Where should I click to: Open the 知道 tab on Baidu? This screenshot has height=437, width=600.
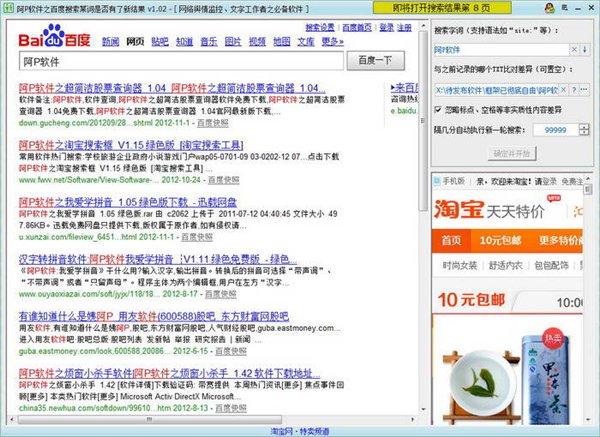(x=184, y=41)
